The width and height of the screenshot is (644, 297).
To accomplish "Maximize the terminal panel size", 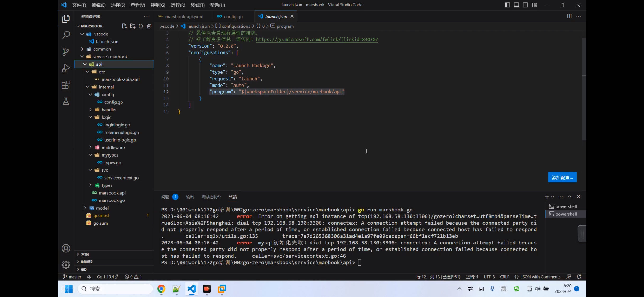I will [569, 197].
